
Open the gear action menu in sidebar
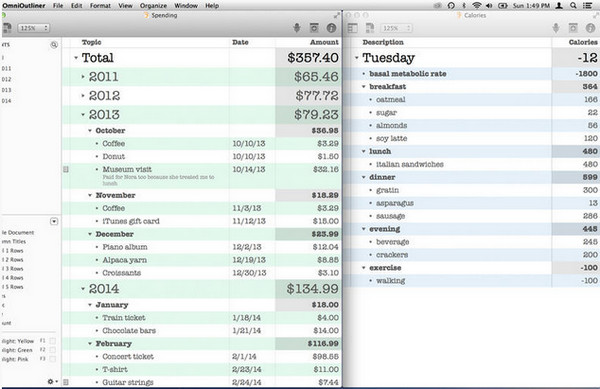click(x=52, y=381)
